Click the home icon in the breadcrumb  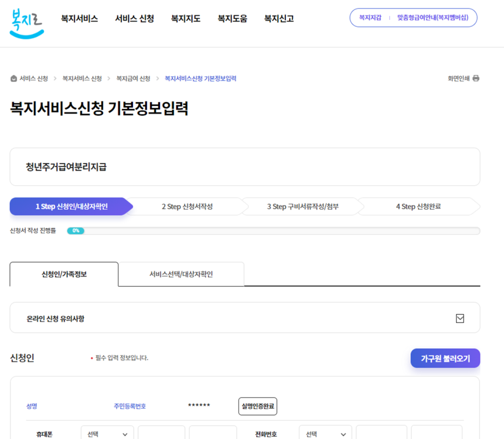coord(13,78)
